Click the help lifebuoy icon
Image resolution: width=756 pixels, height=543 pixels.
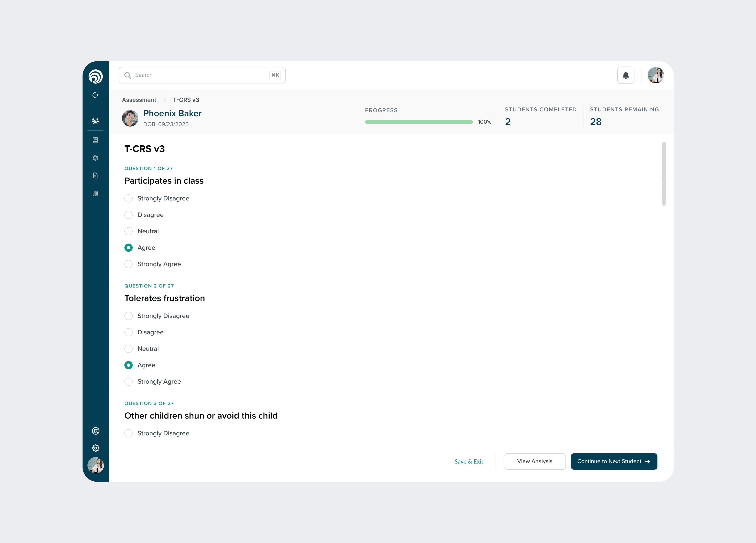click(x=96, y=431)
